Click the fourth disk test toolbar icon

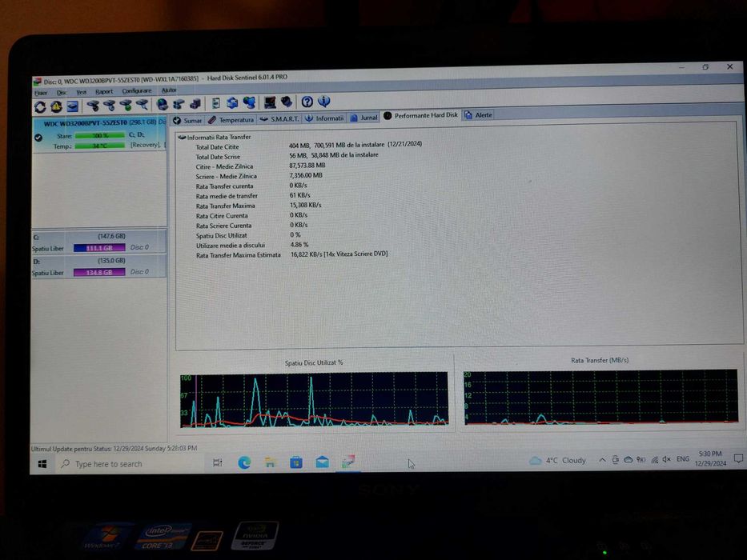click(142, 104)
